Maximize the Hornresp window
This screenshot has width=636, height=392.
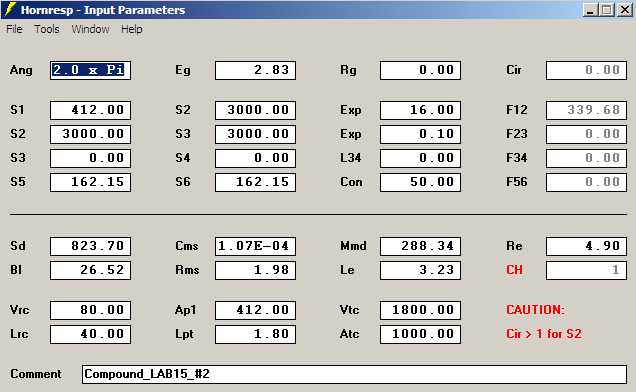[x=607, y=10]
